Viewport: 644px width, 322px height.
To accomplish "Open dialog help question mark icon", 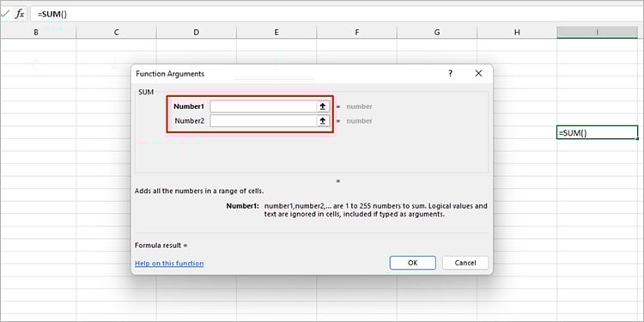I will coord(450,74).
